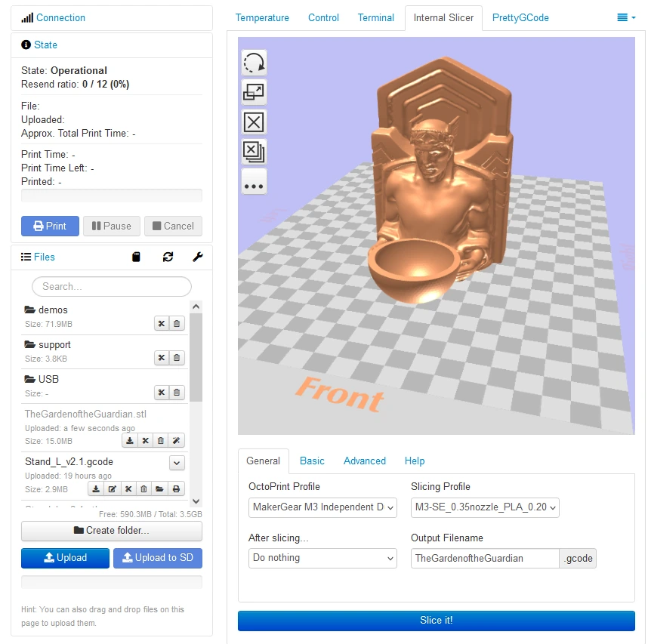Click the refresh files icon

coord(168,257)
